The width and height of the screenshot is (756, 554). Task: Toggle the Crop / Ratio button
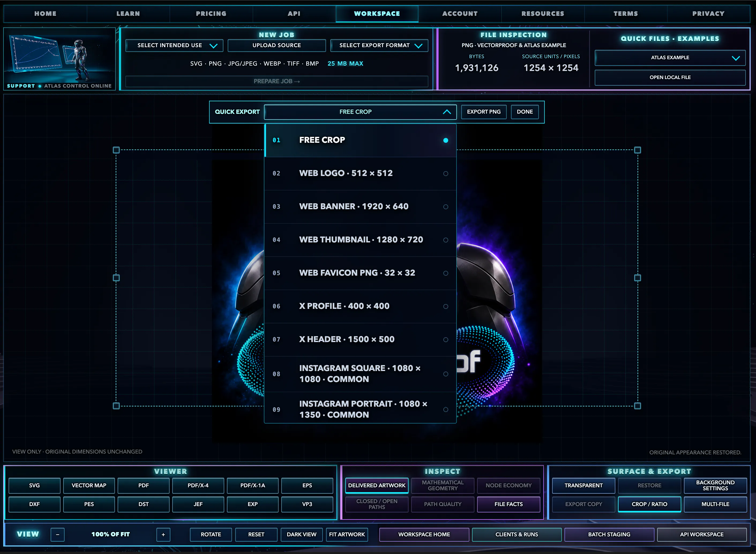[x=649, y=504]
